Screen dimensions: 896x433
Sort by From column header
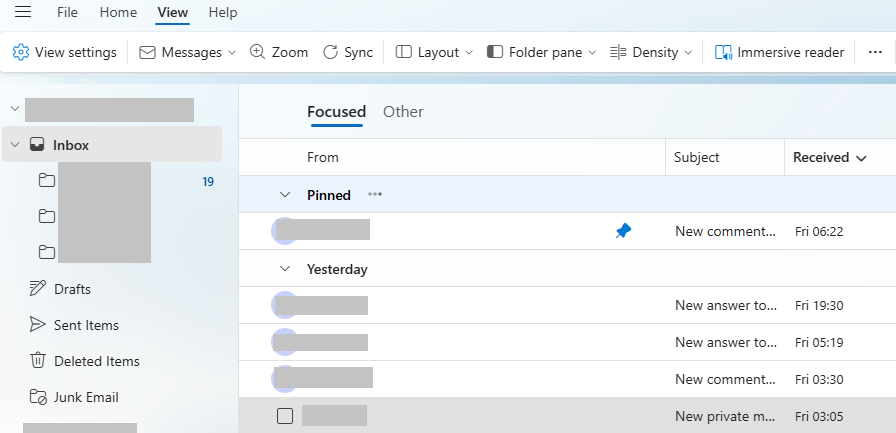point(323,158)
